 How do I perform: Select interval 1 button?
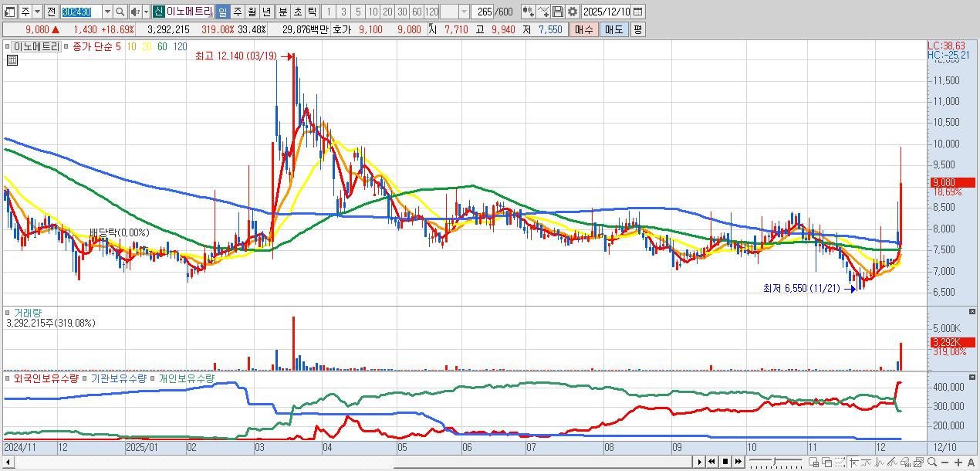coord(327,12)
